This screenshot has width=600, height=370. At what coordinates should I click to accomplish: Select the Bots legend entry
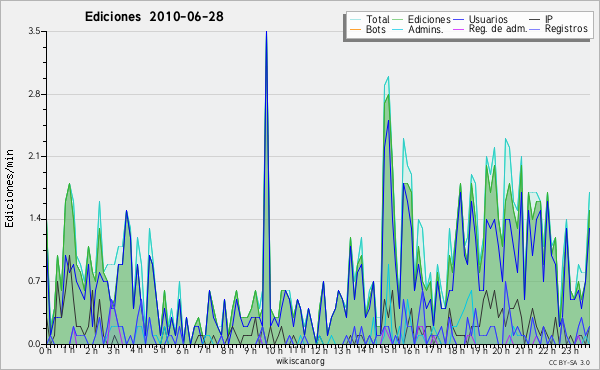[x=368, y=29]
